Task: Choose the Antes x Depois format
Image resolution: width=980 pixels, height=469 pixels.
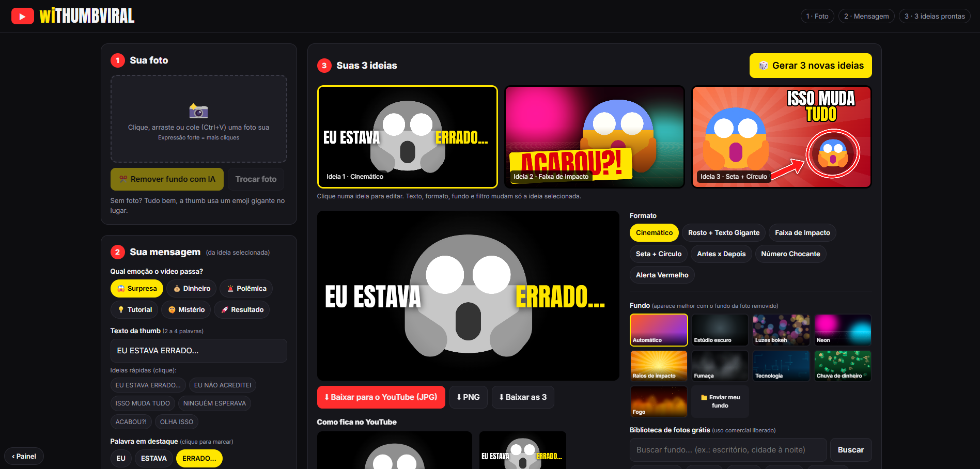Action: pyautogui.click(x=721, y=254)
